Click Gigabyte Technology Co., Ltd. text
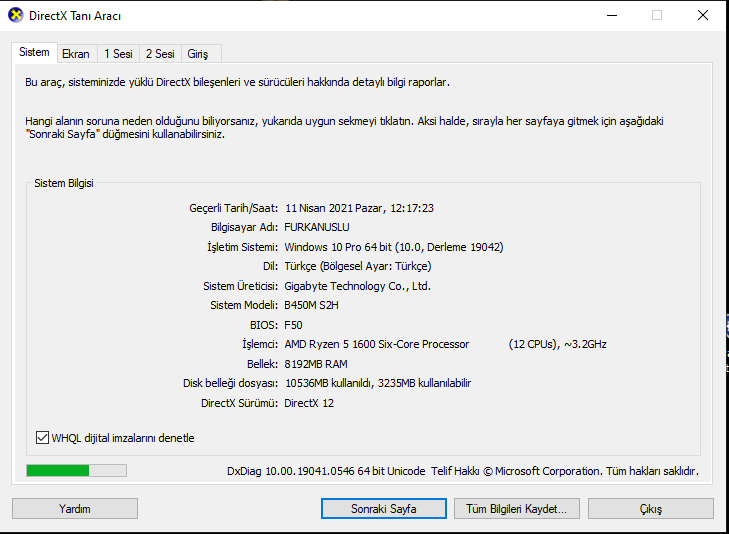 pos(358,286)
